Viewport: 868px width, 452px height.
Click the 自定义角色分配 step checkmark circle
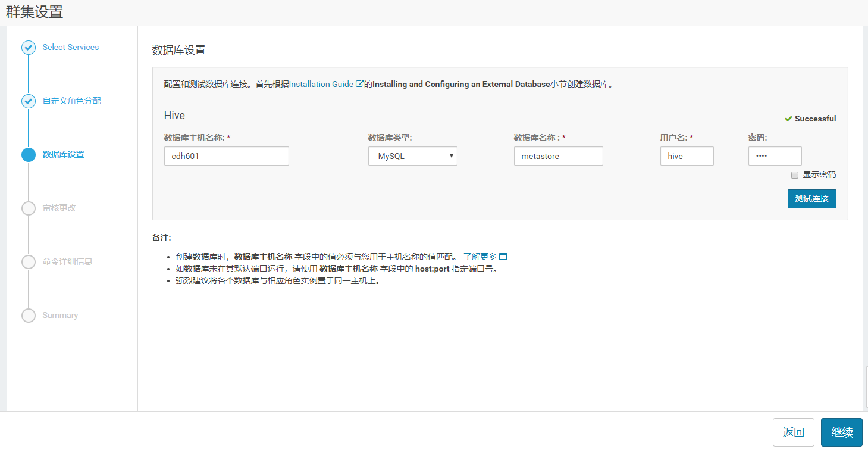pos(29,101)
